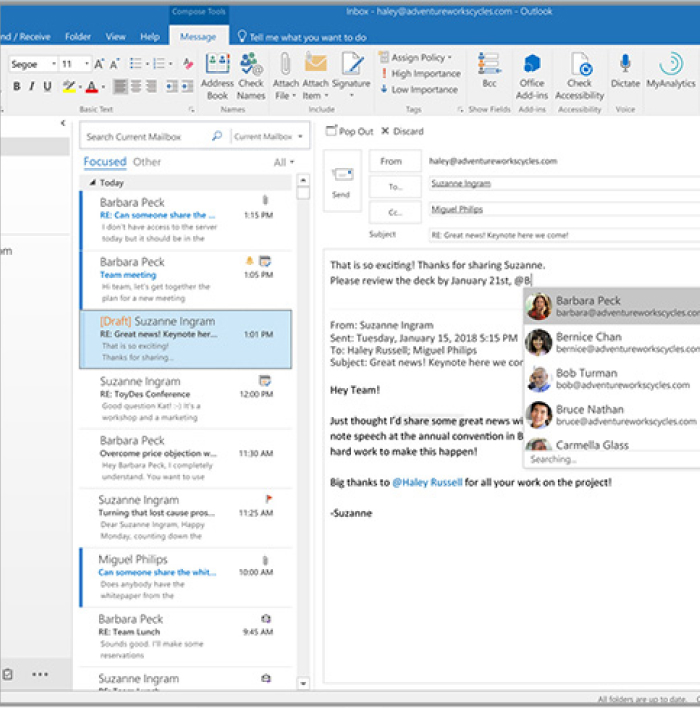The image size is (700, 708).
Task: Click the From button
Action: 395,161
